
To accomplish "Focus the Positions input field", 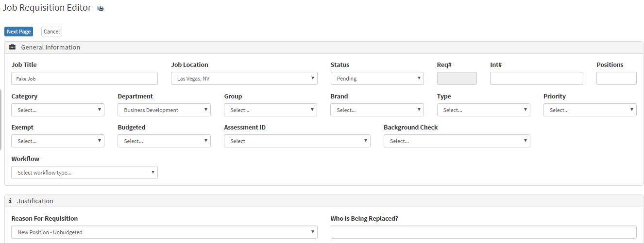I will (616, 79).
